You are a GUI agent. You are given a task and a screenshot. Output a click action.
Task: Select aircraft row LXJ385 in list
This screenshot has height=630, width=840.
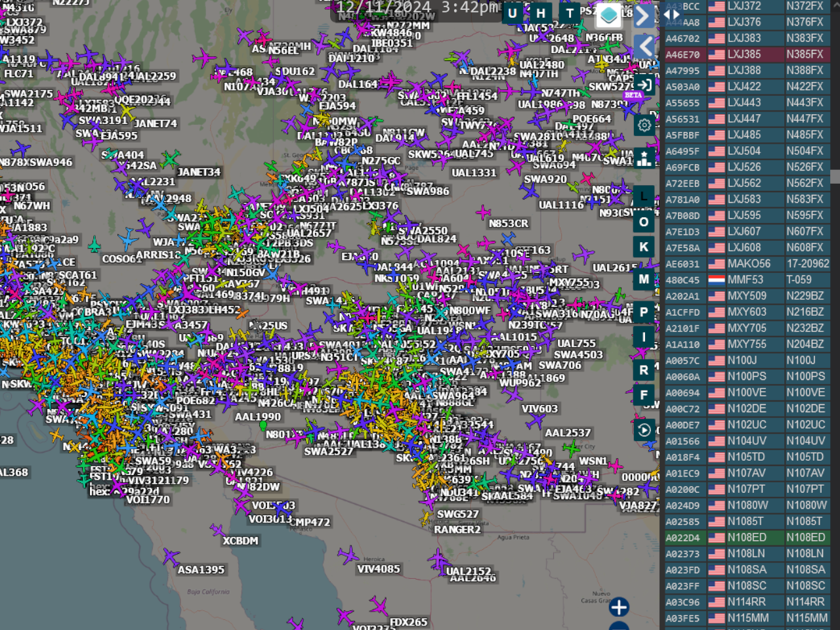tap(747, 54)
